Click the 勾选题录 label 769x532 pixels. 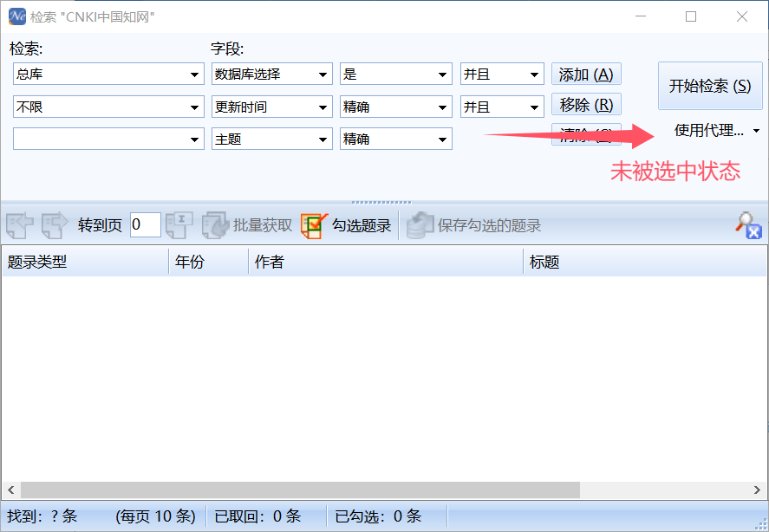pyautogui.click(x=362, y=225)
